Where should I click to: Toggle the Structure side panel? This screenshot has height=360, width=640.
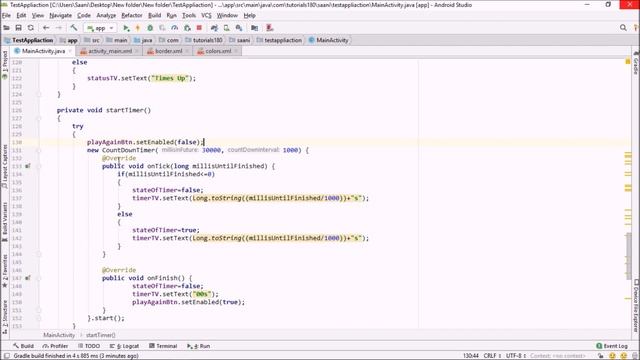(x=4, y=317)
